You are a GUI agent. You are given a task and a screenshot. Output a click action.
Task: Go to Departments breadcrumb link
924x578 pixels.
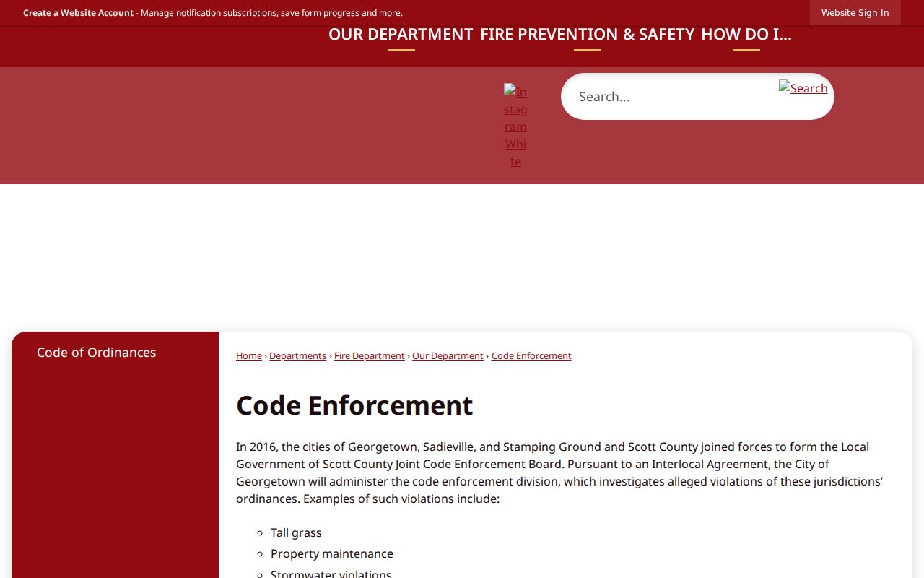(x=297, y=355)
